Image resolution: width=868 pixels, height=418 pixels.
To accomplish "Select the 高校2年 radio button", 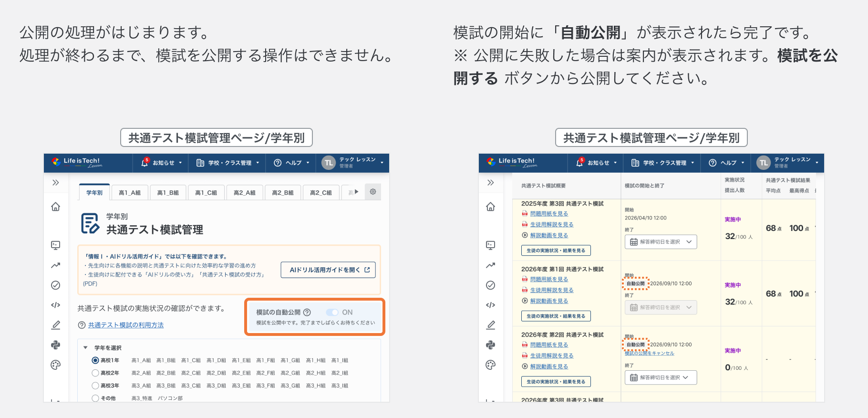I will [x=95, y=373].
